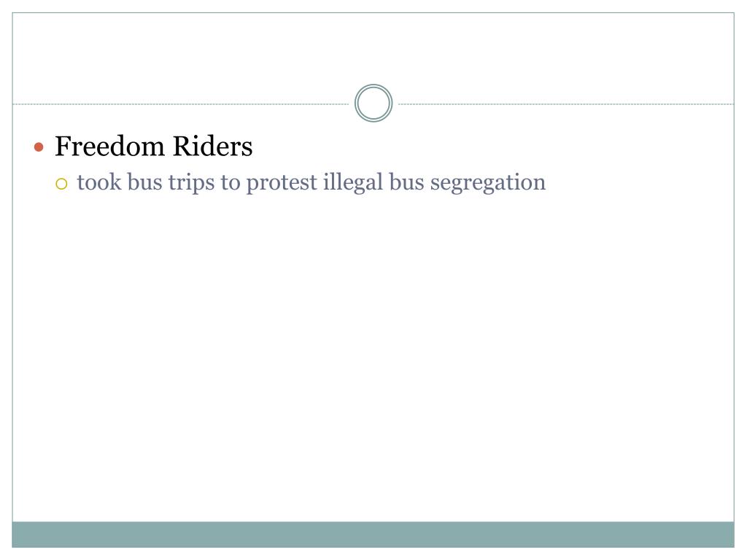This screenshot has width=747, height=560.
Task: Click the word bus before segregation
Action: click(406, 182)
